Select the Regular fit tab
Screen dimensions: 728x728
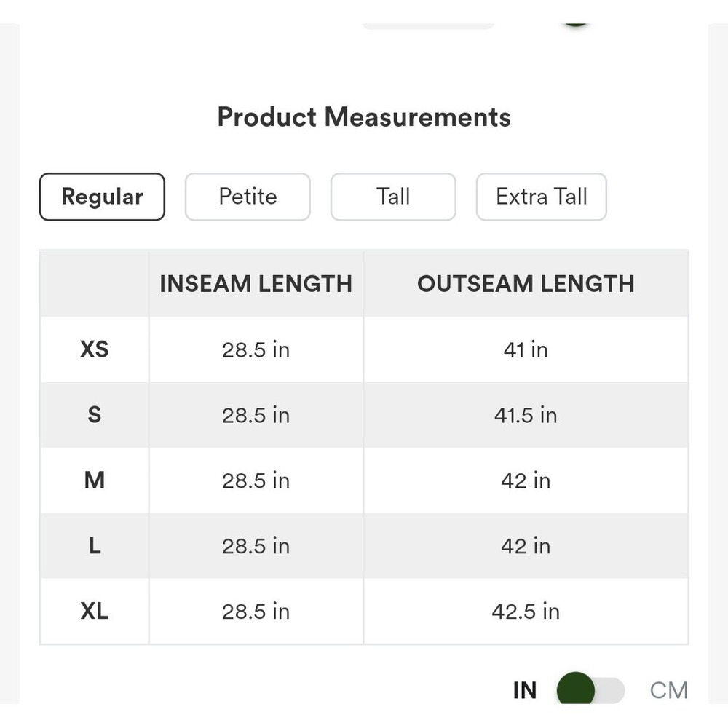point(102,197)
